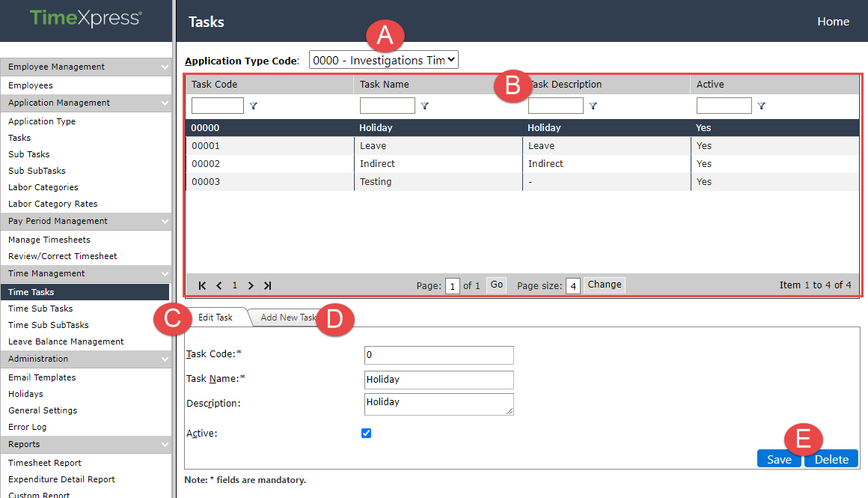Open Labor Categories in the sidebar
The image size is (868, 498).
click(43, 187)
